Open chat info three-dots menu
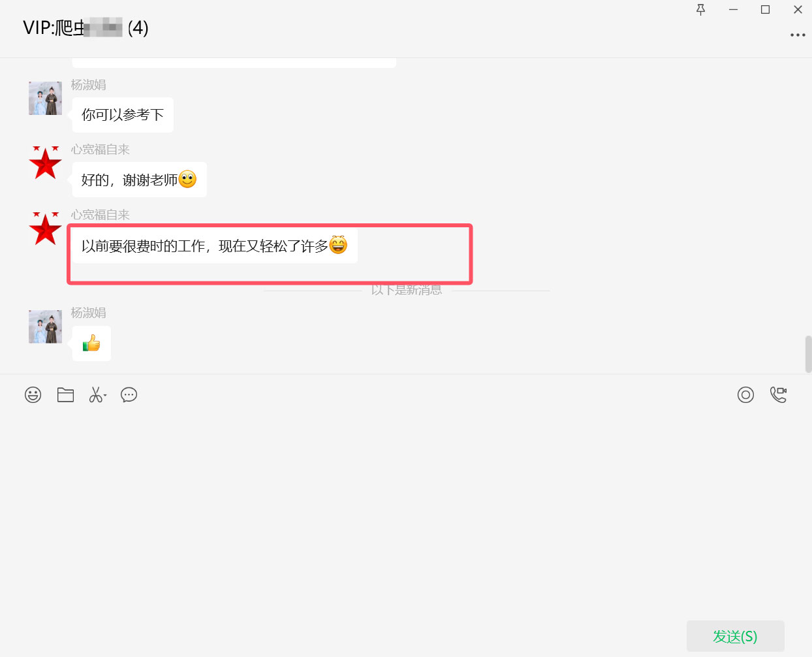The height and width of the screenshot is (657, 812). (x=798, y=35)
